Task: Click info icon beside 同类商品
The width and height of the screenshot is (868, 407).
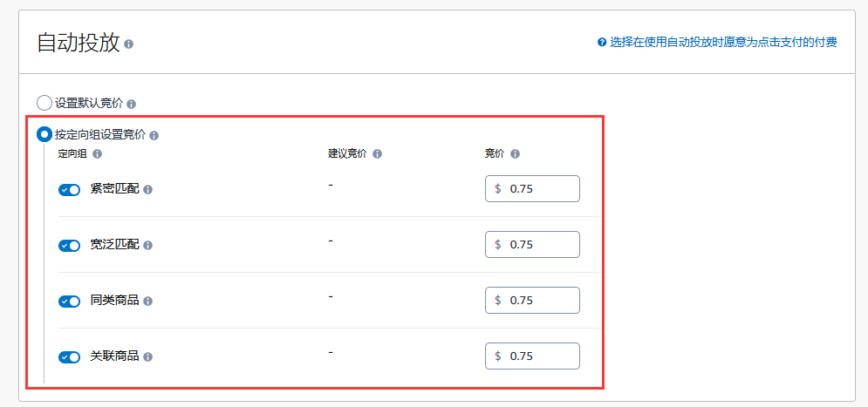Action: [x=147, y=302]
